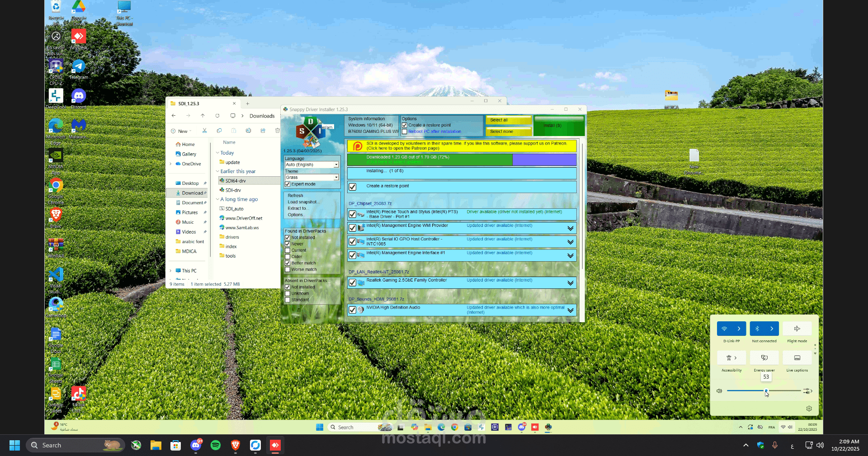The image size is (868, 456).
Task: Click the Microsoft Store icon in outer taskbar
Action: click(175, 445)
